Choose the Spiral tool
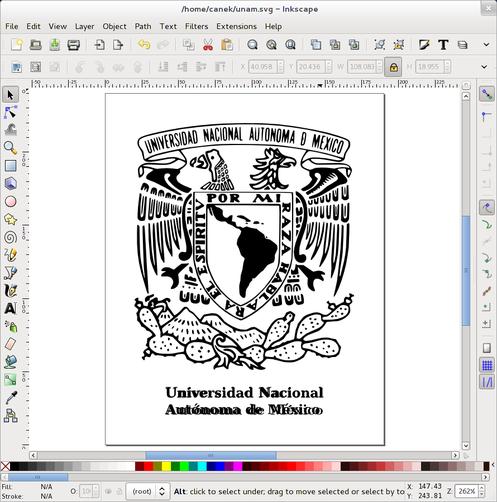Viewport: 497px width, 502px height. click(x=10, y=237)
